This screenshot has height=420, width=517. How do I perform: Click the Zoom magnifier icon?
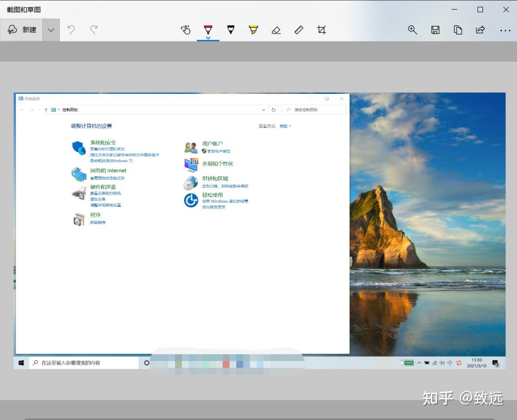pyautogui.click(x=413, y=30)
